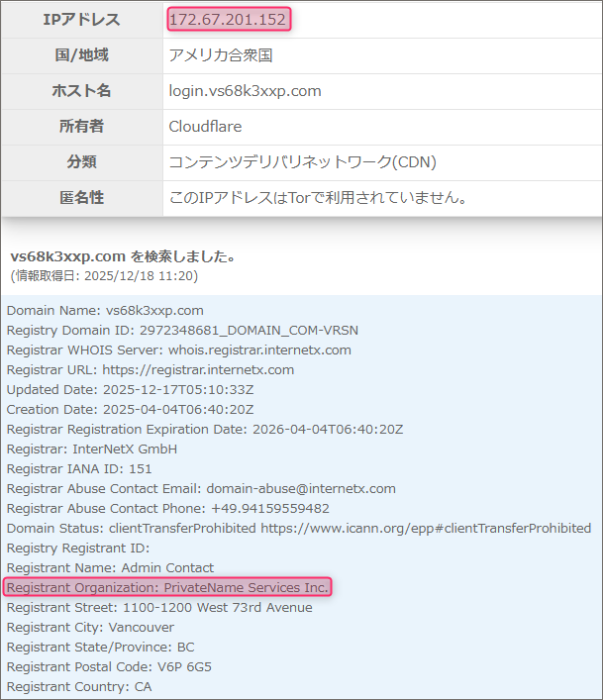The width and height of the screenshot is (603, 700).
Task: Click the Tor anonymity status text
Action: [318, 198]
